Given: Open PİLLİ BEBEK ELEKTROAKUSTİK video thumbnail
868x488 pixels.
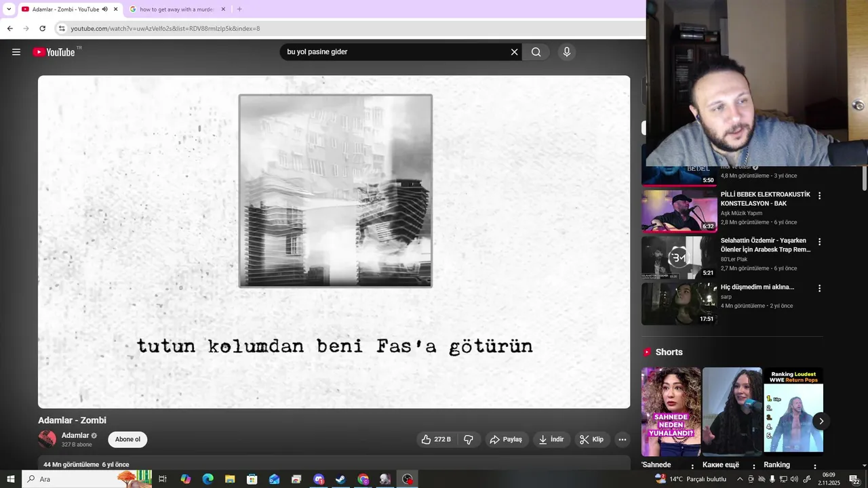Looking at the screenshot, I should 679,211.
